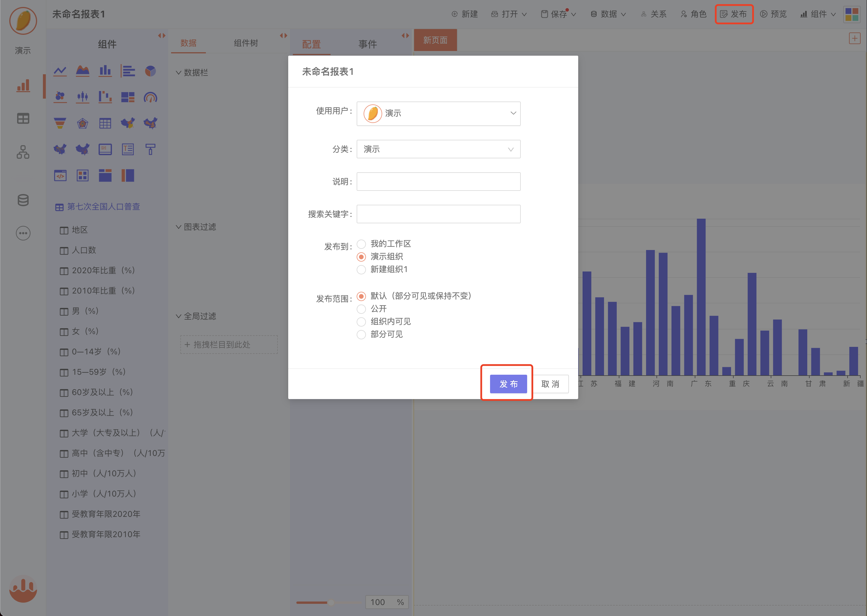The height and width of the screenshot is (616, 867).
Task: Switch to the 组件树 tab
Action: tap(246, 43)
